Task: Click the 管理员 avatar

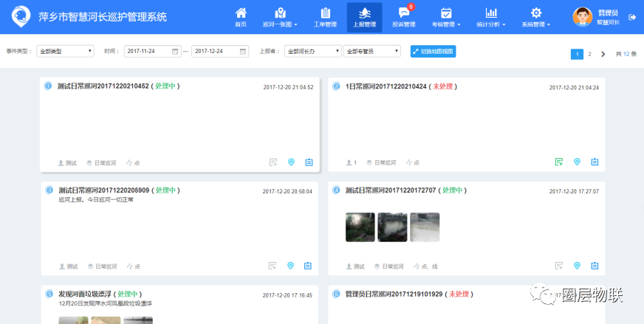Action: point(583,17)
